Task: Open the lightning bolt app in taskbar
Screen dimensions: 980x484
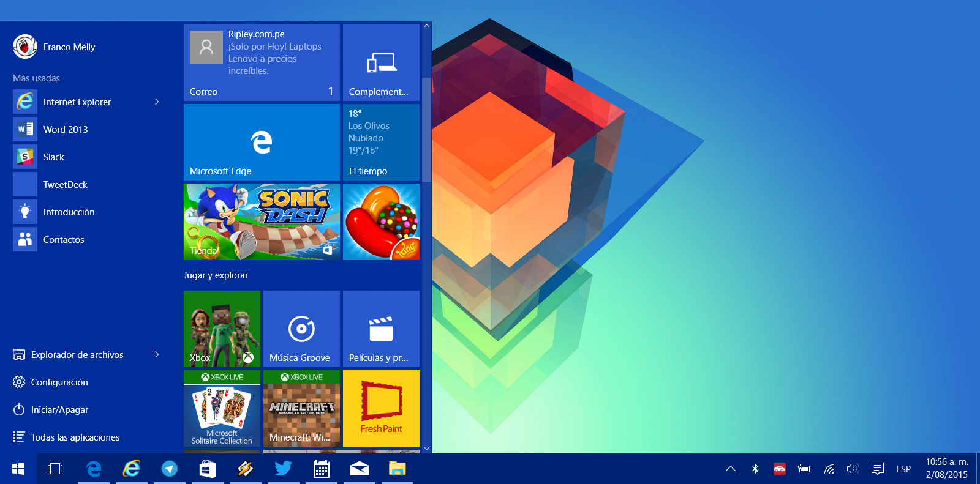Action: 246,469
